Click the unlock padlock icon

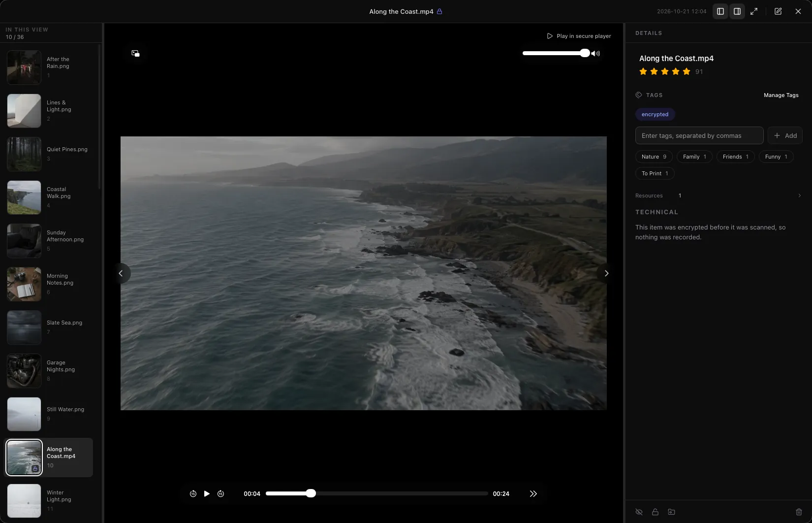pyautogui.click(x=655, y=512)
